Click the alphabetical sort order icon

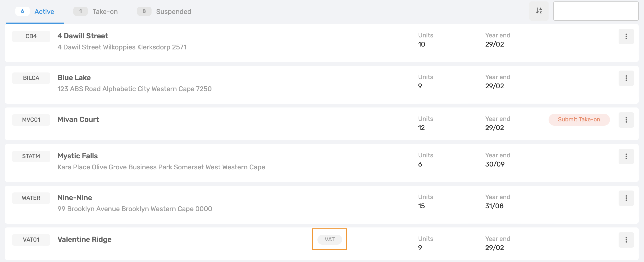point(539,11)
